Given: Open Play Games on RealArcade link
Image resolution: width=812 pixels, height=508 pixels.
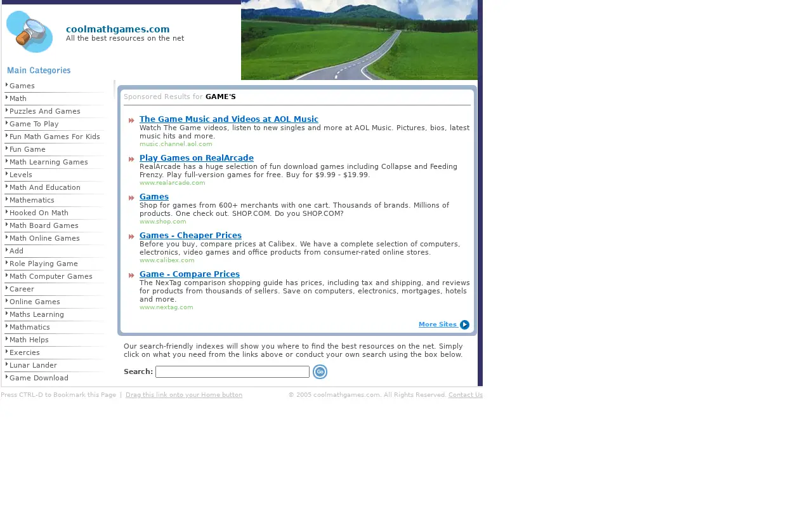Looking at the screenshot, I should coord(197,158).
